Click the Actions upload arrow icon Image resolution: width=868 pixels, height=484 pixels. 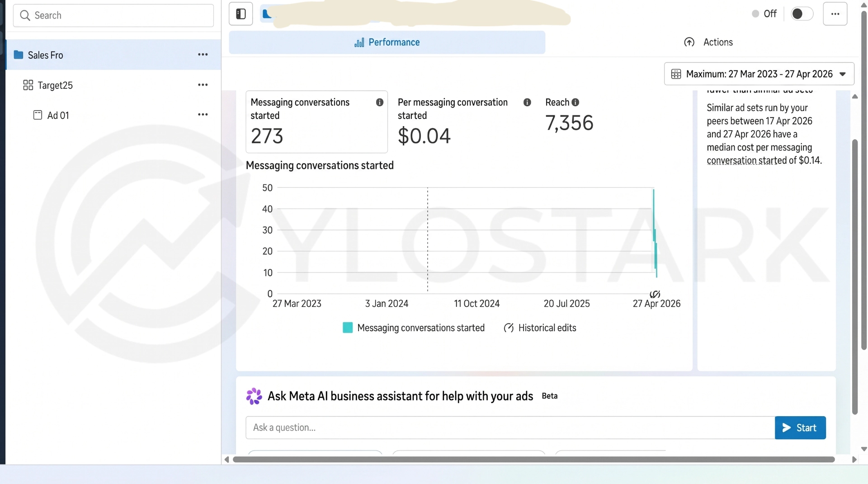coord(689,42)
